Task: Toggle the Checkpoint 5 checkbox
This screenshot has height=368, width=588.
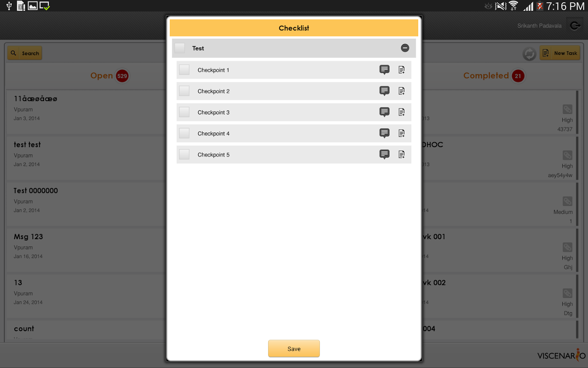Action: 184,155
